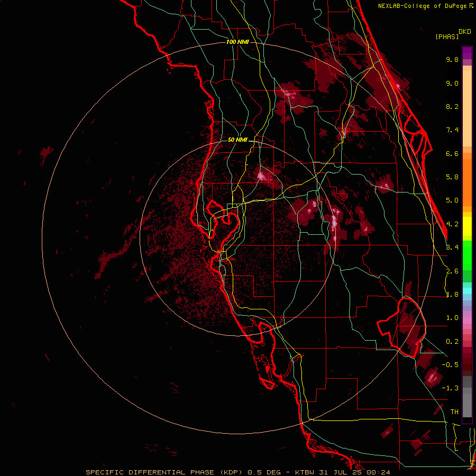Pick the purple top band of color scale
This screenshot has height=476, width=476.
(467, 53)
